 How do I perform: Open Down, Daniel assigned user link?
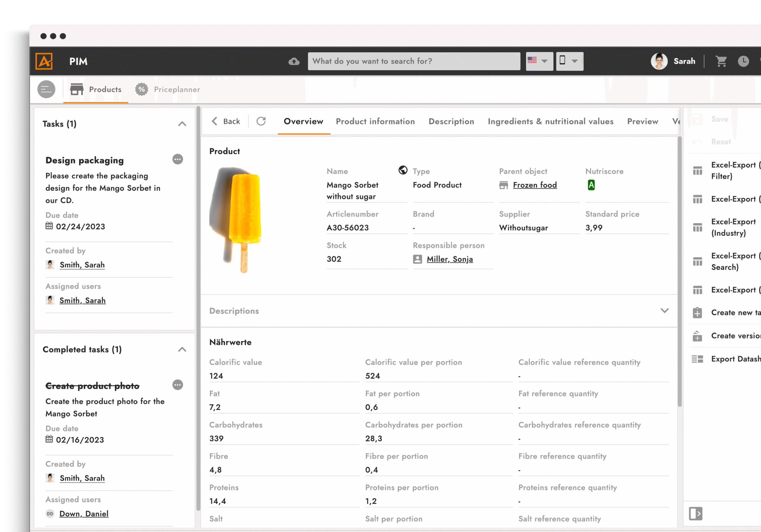click(x=84, y=514)
